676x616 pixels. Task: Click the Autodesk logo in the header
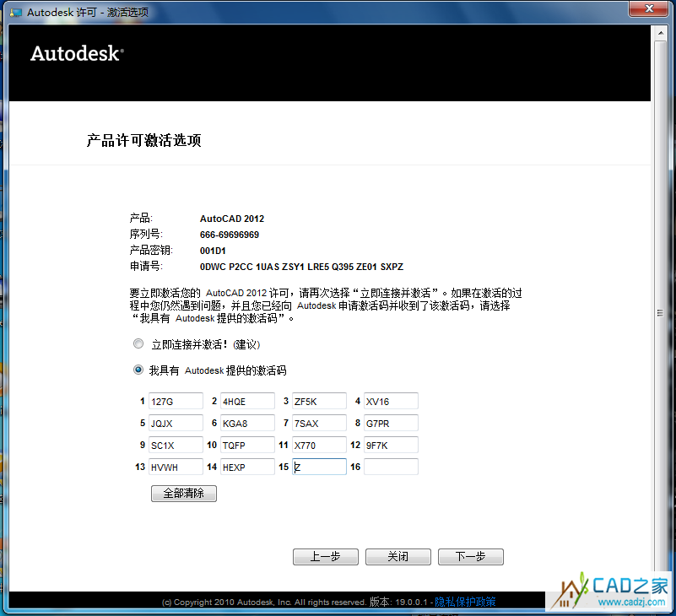pyautogui.click(x=77, y=53)
